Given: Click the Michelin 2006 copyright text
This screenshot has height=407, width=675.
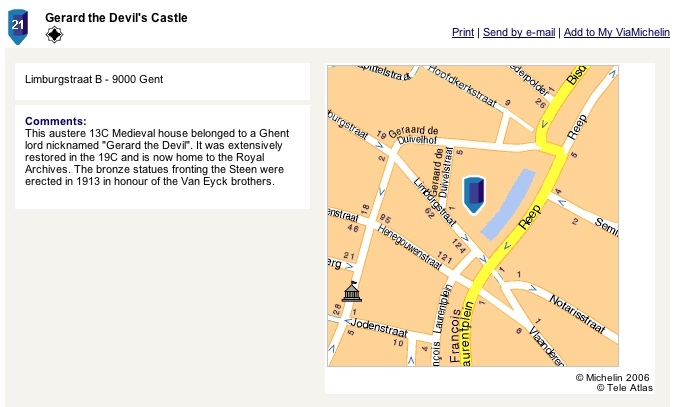Looking at the screenshot, I should (x=613, y=378).
